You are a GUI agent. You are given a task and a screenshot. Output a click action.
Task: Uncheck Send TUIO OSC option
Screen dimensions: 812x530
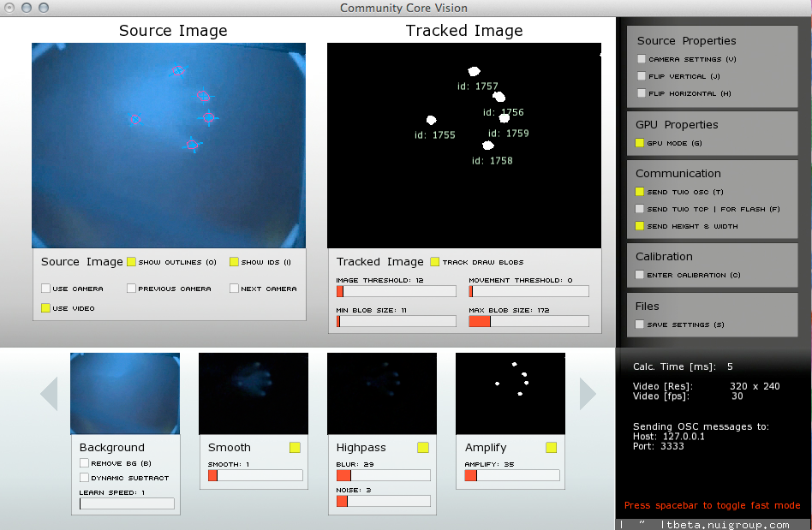(x=640, y=192)
